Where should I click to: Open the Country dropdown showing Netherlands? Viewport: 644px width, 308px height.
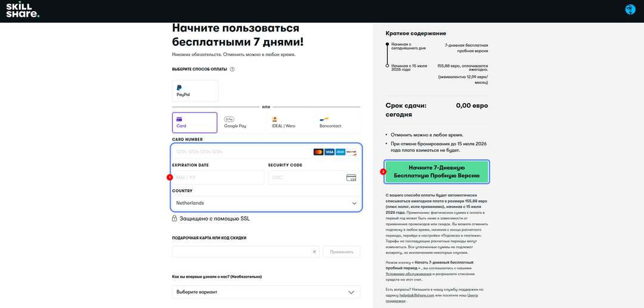click(266, 203)
